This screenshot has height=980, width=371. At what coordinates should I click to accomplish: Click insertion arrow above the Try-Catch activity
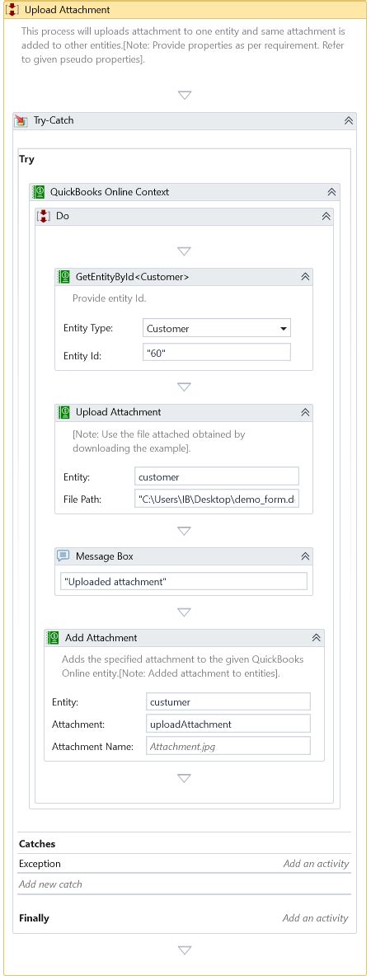(x=184, y=95)
